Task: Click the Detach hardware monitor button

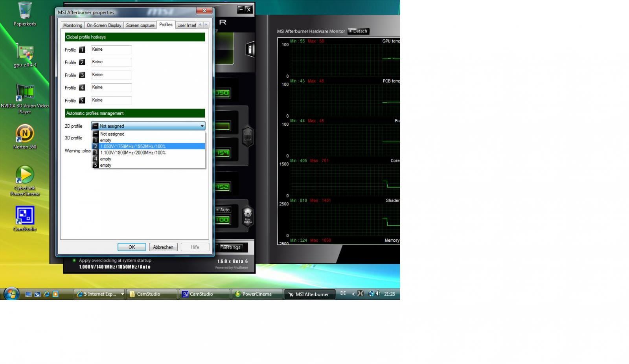Action: [x=358, y=31]
